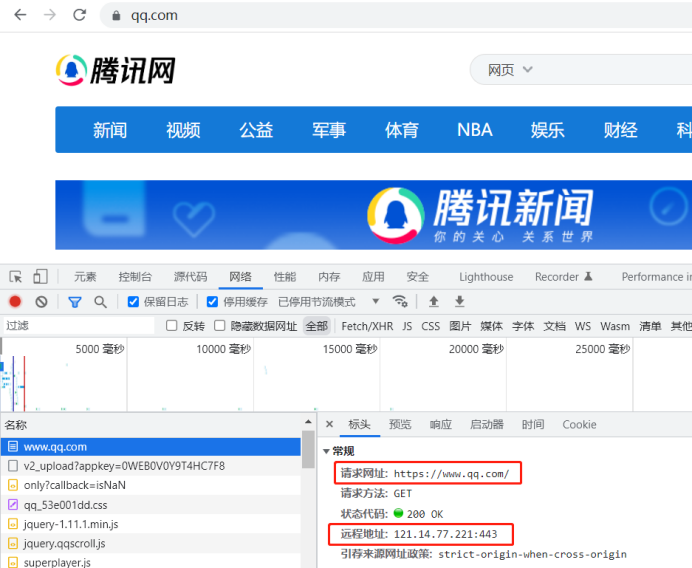
Task: Open 启动器 Initiator tab
Action: click(487, 424)
